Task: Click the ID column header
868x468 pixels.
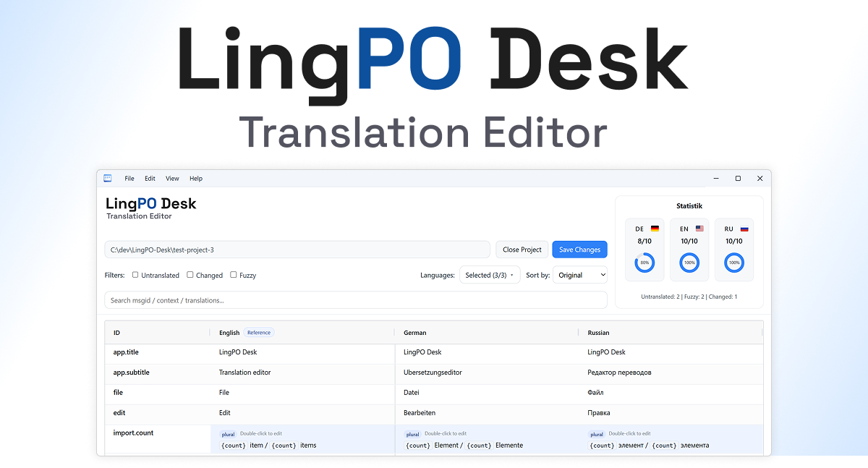Action: pos(117,333)
